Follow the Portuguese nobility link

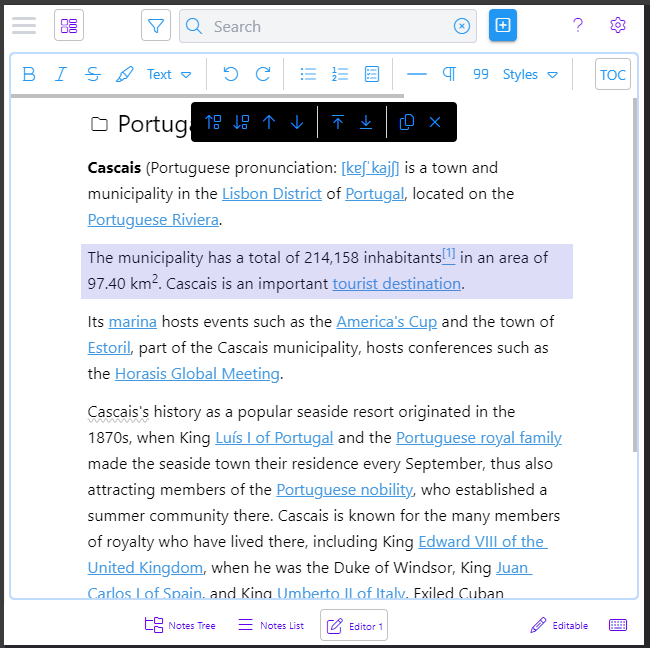click(344, 490)
